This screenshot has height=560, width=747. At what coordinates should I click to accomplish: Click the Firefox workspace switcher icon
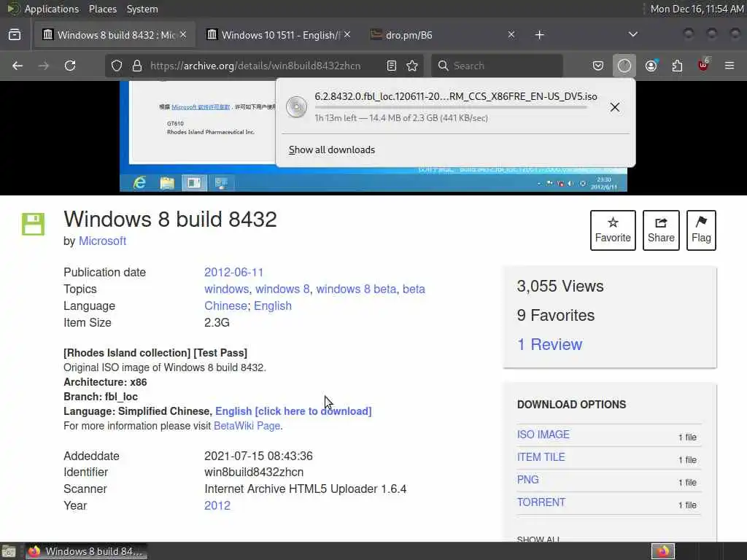click(662, 551)
